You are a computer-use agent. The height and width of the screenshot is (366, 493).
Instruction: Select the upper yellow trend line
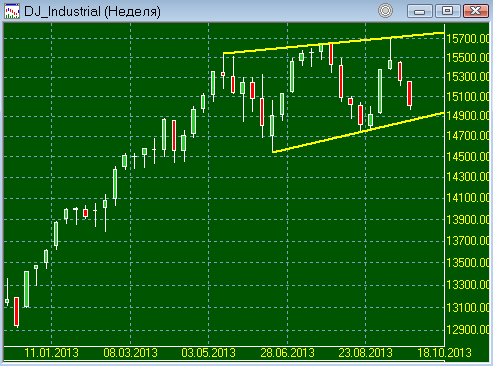pos(333,43)
